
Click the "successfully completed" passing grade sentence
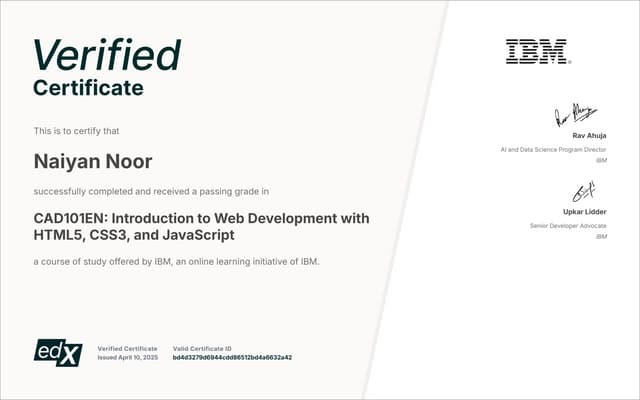tap(165, 190)
